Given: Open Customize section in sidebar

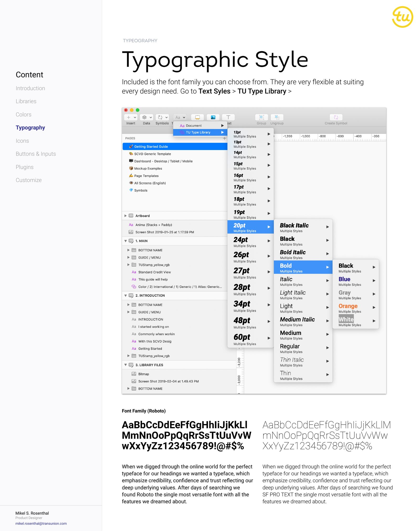Looking at the screenshot, I should (29, 180).
